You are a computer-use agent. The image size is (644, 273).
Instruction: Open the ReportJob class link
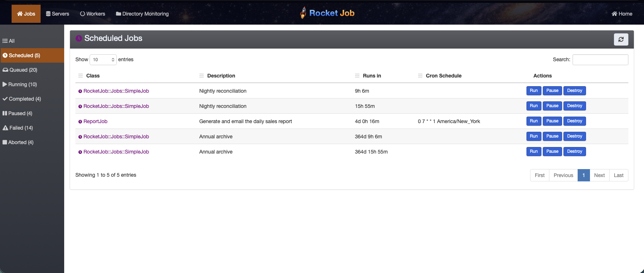coord(95,121)
